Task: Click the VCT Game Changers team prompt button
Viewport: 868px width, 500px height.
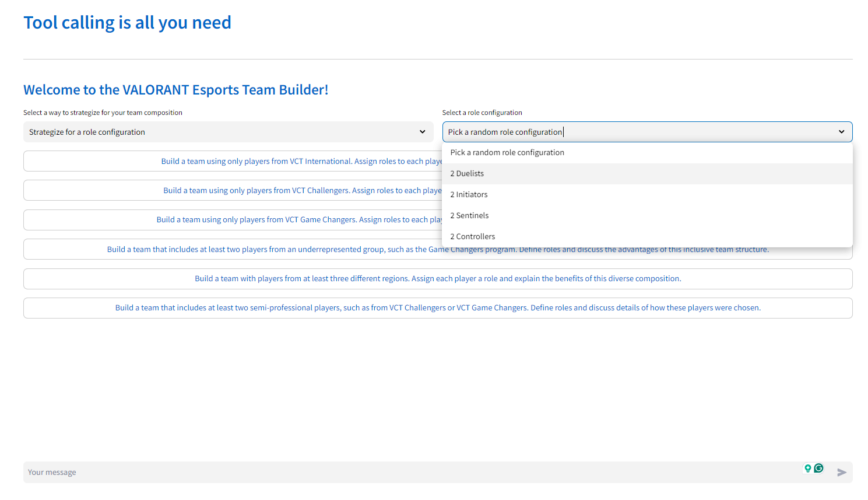Action: [233, 219]
